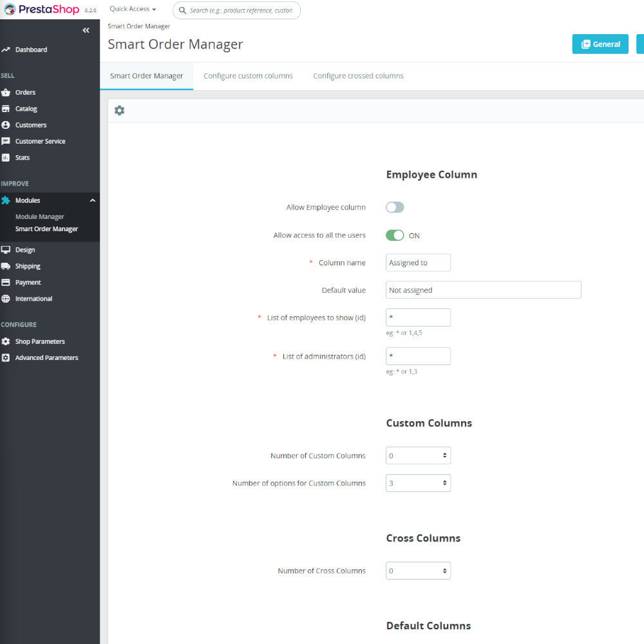Switch to Smart Order Manager tab

pos(147,76)
